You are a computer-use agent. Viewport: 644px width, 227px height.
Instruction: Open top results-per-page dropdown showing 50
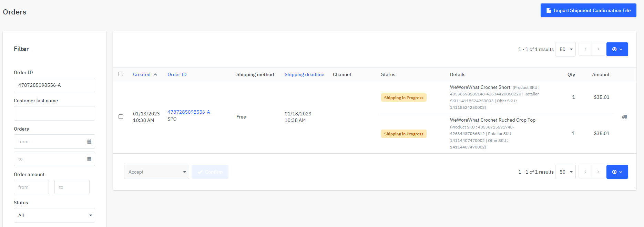coord(565,49)
